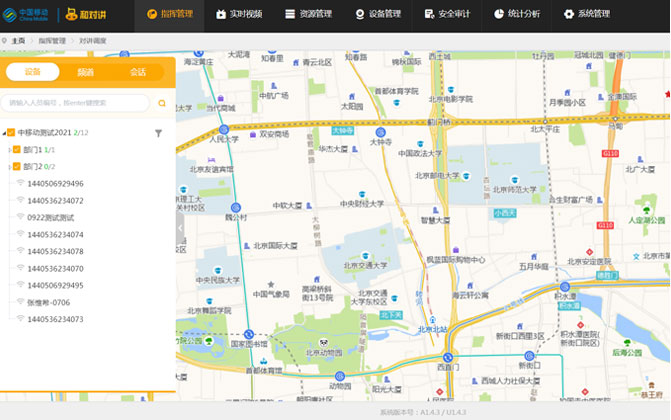The height and width of the screenshot is (420, 671).
Task: Click the 对讲调度 breadcrumb
Action: point(93,41)
